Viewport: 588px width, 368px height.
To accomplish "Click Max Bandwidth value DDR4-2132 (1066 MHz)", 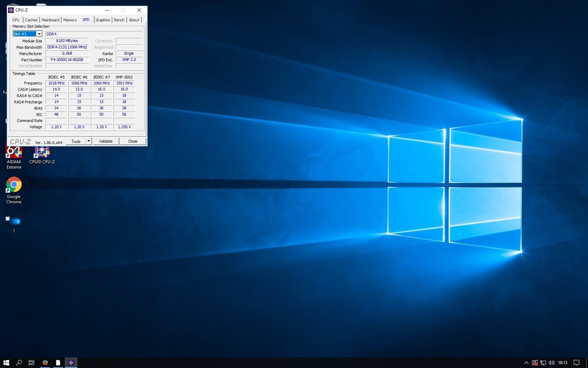I will pos(67,47).
